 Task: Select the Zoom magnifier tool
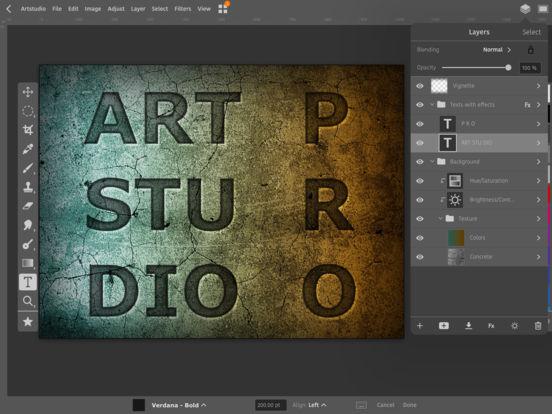(28, 301)
